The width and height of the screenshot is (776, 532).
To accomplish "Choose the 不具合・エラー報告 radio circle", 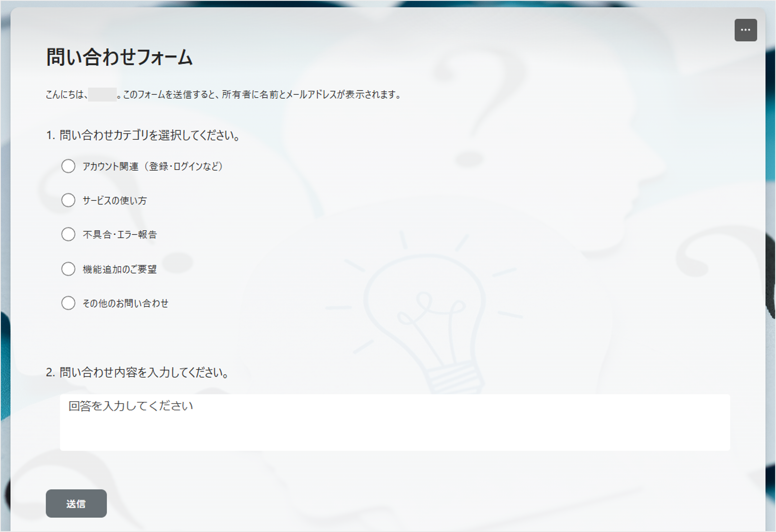I will pos(68,234).
